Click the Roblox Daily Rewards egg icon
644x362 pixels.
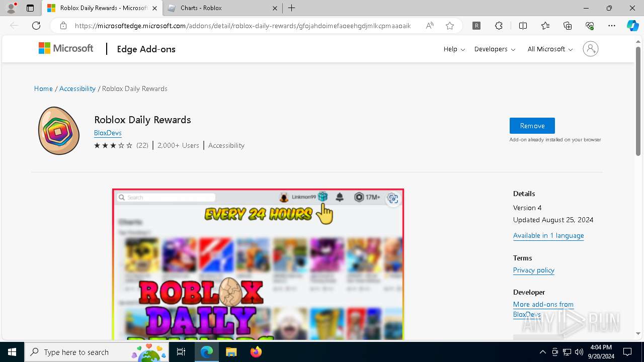click(x=59, y=131)
